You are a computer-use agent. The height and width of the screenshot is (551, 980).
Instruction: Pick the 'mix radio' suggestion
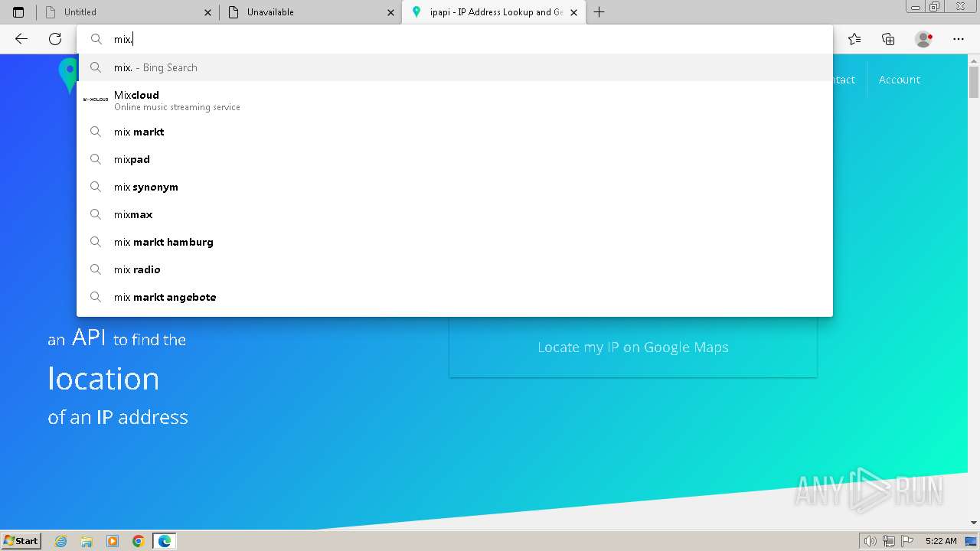[x=455, y=269]
